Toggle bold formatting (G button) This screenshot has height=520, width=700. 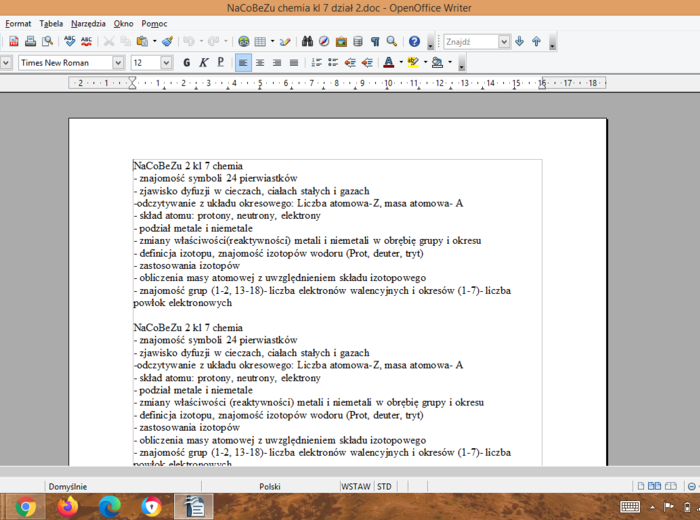[186, 62]
